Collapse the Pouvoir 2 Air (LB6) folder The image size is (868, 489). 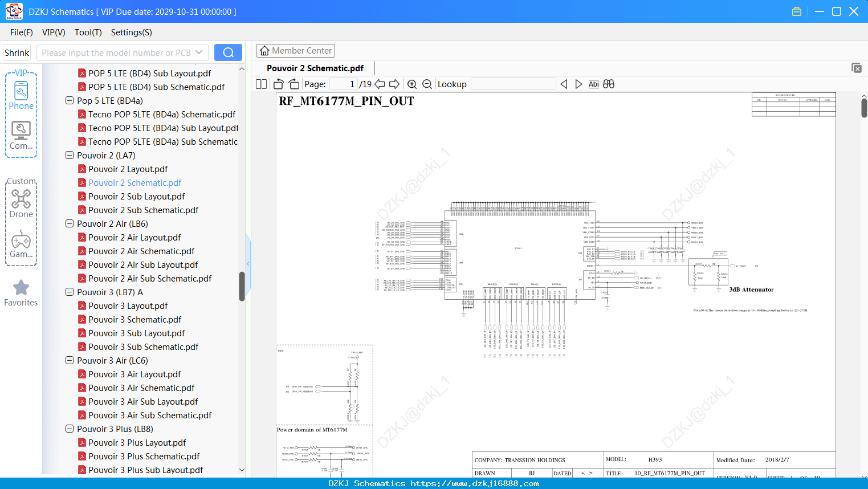(70, 224)
